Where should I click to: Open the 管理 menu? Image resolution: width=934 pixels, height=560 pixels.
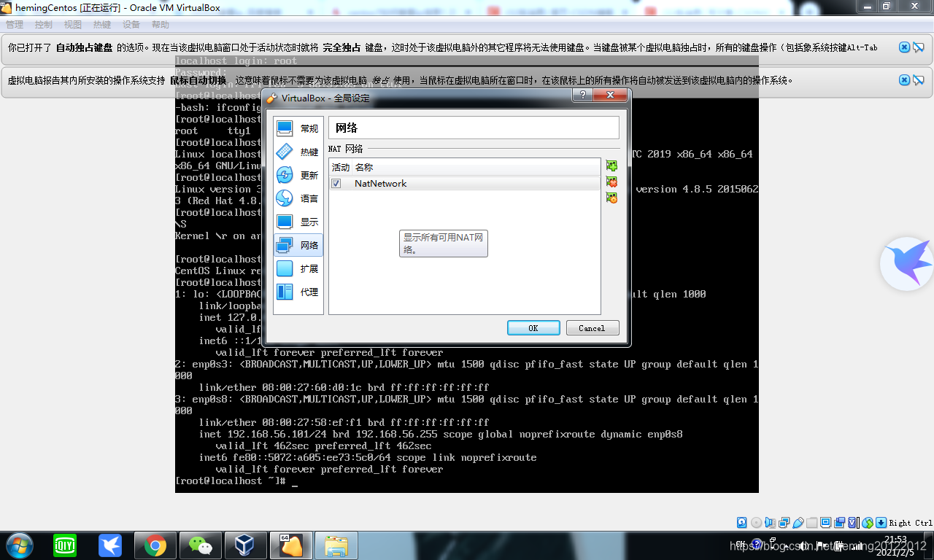(15, 25)
